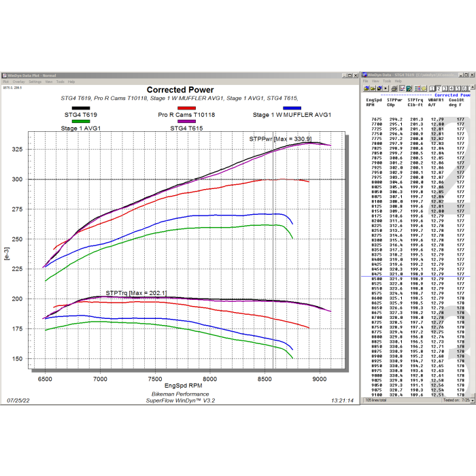Click the Pro R Cams T10118 legend label
The image size is (476, 476).
tap(187, 115)
